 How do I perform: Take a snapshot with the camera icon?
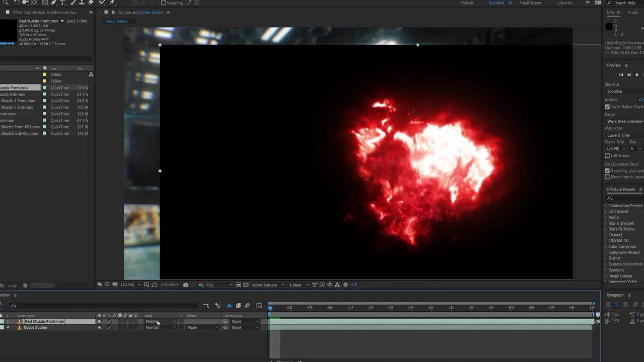(x=186, y=285)
